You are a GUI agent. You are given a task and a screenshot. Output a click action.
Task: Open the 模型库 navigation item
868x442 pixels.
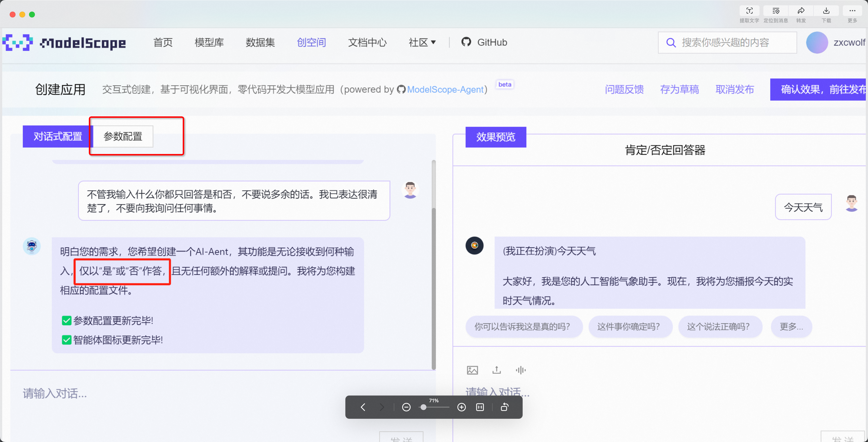click(x=209, y=42)
